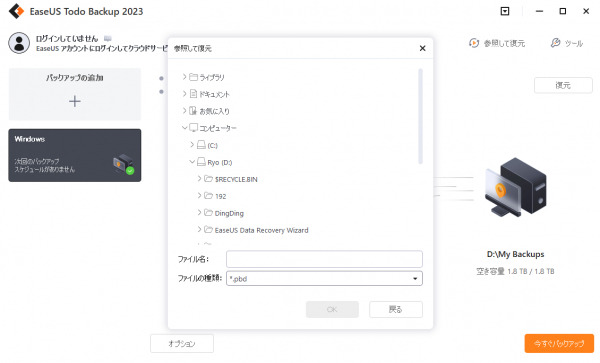Collapse the Ryo (D:) drive node
This screenshot has height=363, width=600.
click(x=192, y=162)
